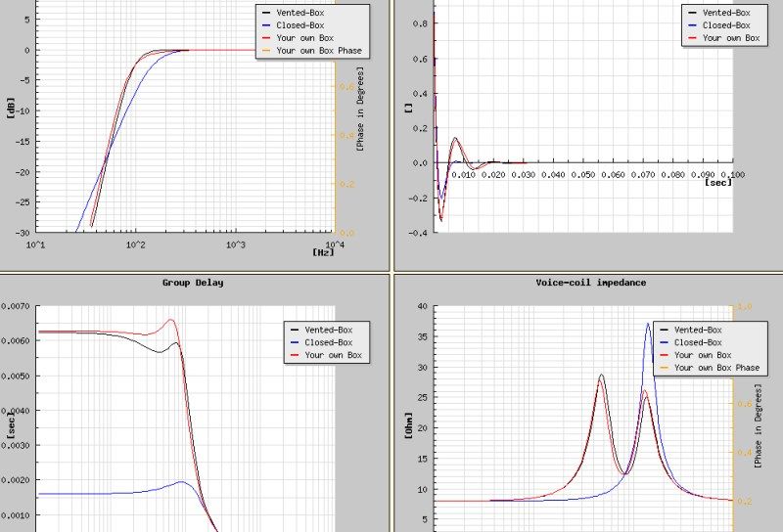Click the Phase in Degrees label beside the impedance plot
The width and height of the screenshot is (783, 532).
758,425
